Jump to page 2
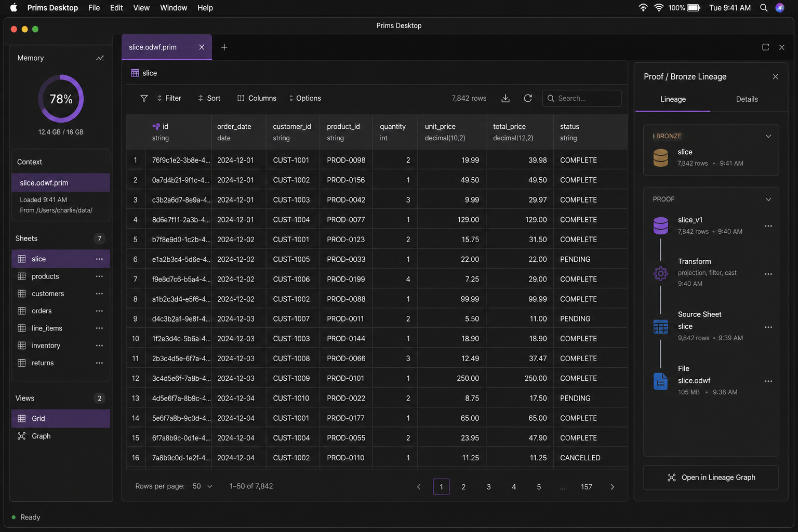The width and height of the screenshot is (798, 532). [463, 487]
